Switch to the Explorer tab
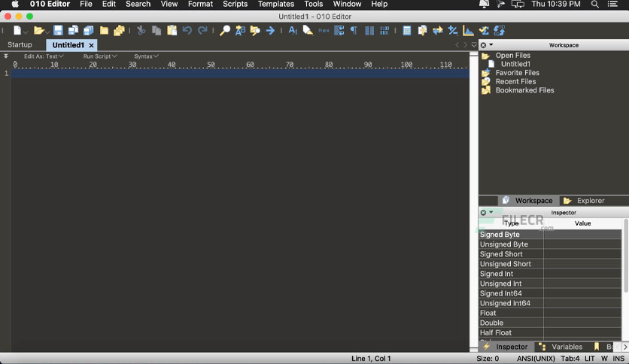Viewport: 629px width, 364px height. tap(584, 201)
